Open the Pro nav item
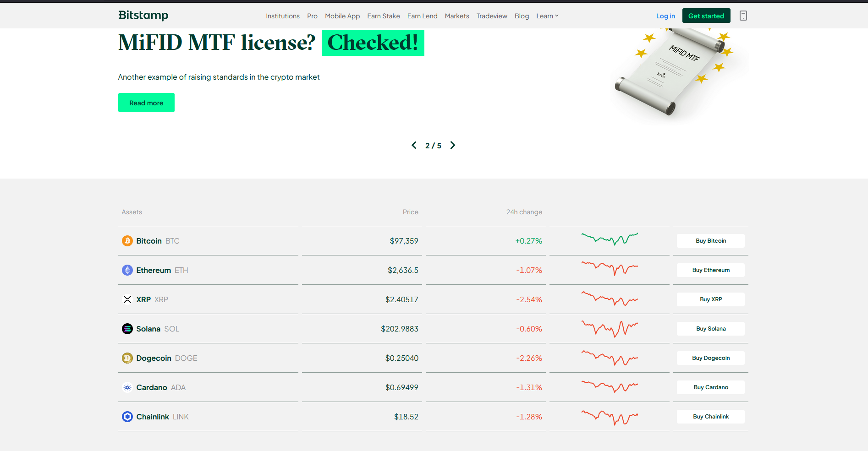 click(x=312, y=16)
